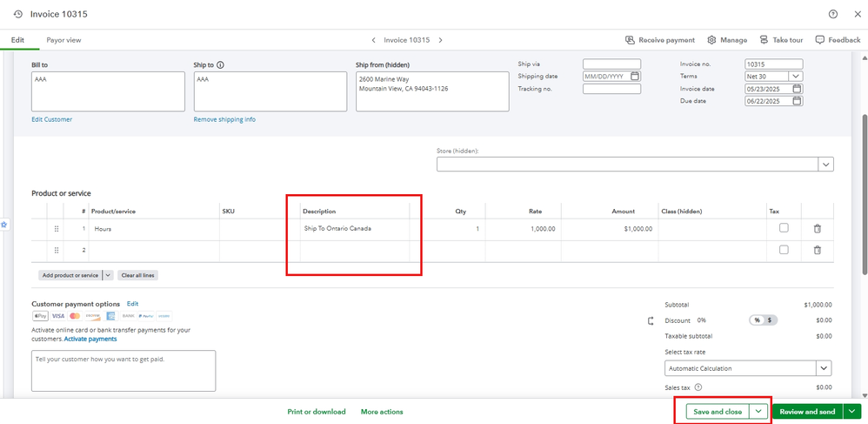Check the Tax box for Hours line
This screenshot has height=424, width=868.
(x=784, y=228)
